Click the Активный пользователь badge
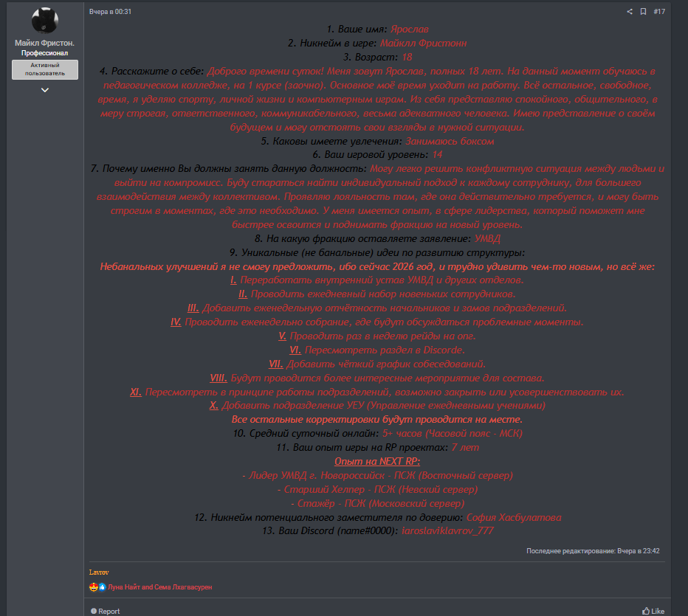This screenshot has width=688, height=616. (x=44, y=69)
